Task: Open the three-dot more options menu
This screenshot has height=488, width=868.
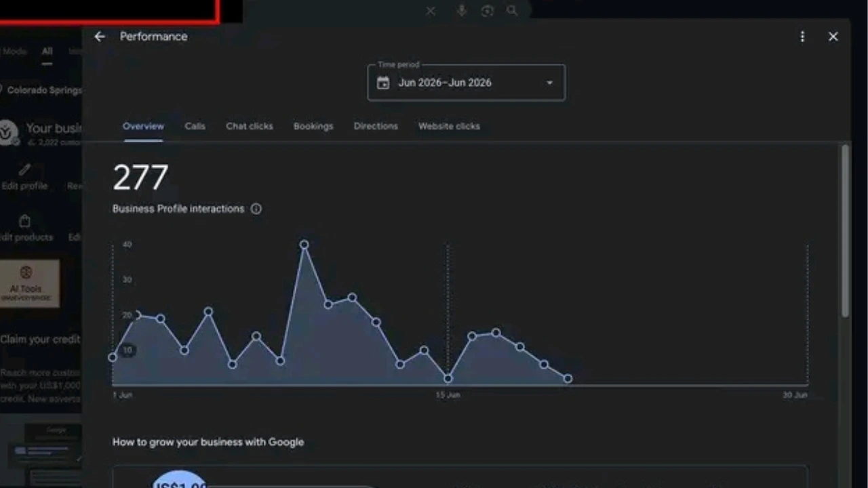Action: [x=802, y=37]
